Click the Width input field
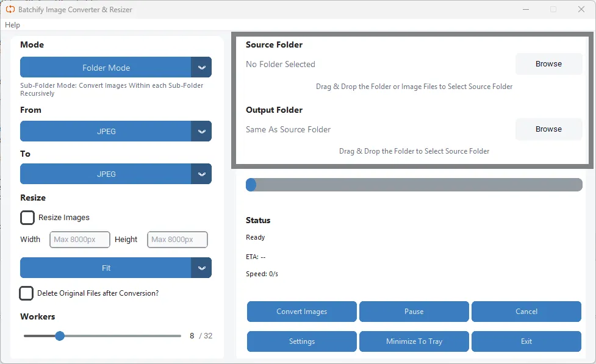The height and width of the screenshot is (364, 596). coord(79,240)
